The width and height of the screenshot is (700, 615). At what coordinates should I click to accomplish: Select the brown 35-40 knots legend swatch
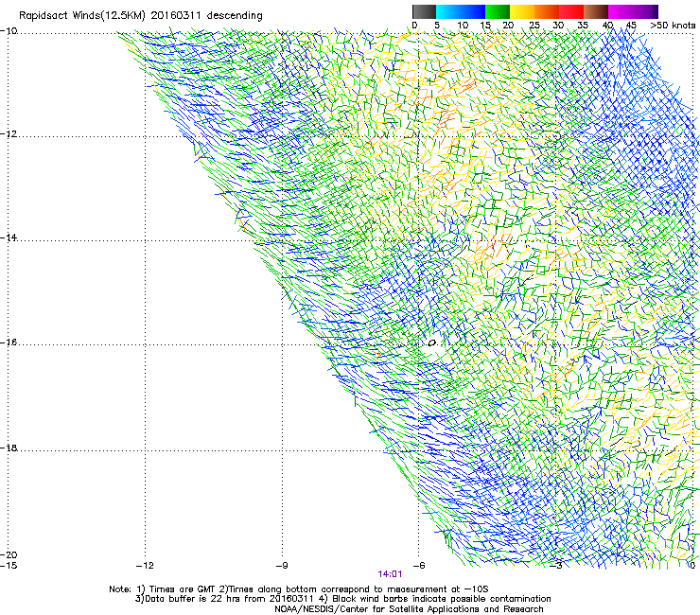(596, 11)
